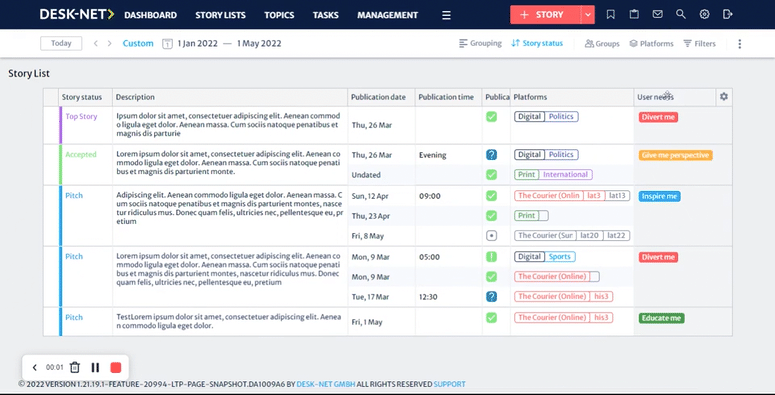
Task: Go to previous date range arrow
Action: click(96, 44)
